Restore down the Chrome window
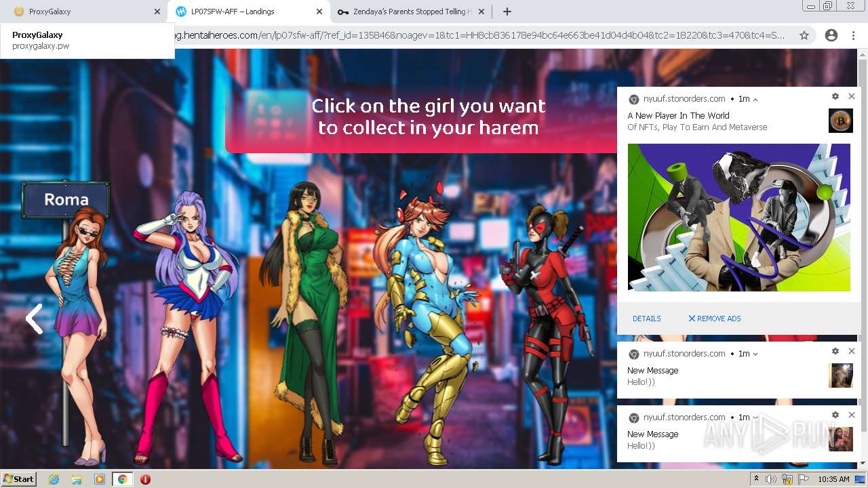 pos(828,6)
